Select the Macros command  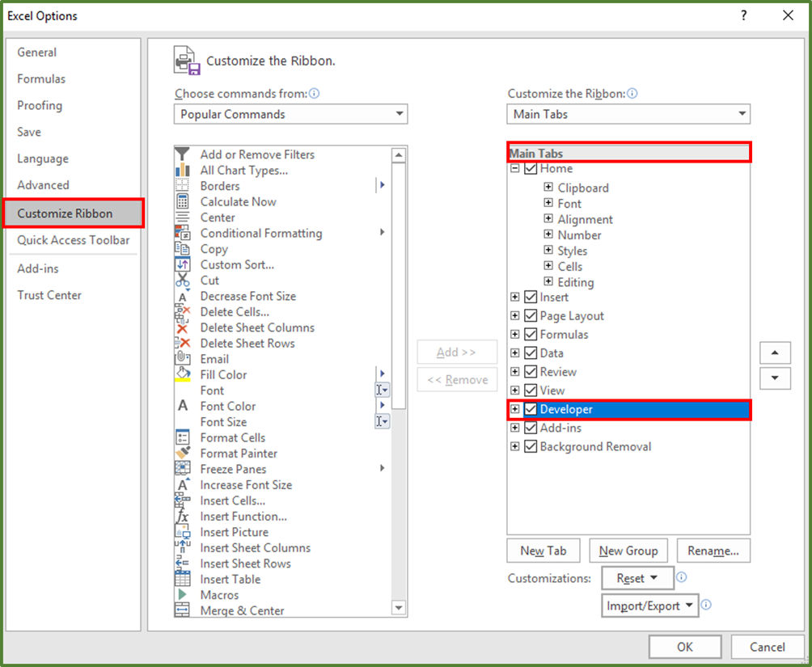(218, 595)
